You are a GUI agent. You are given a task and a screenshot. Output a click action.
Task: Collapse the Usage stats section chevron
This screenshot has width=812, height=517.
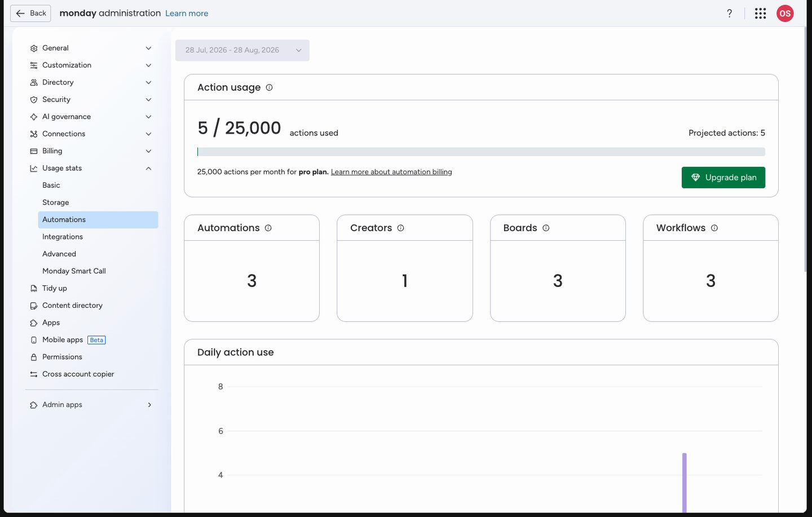tap(148, 169)
